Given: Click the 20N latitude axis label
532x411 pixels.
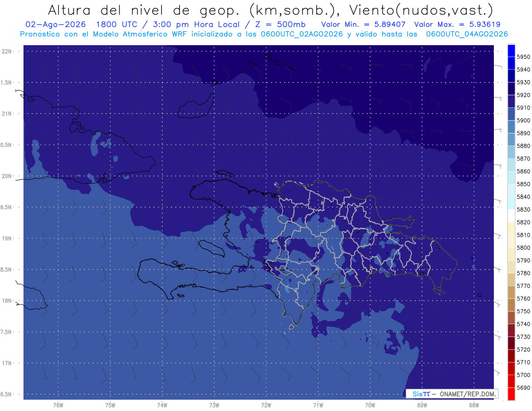Looking at the screenshot, I should click(x=6, y=176).
